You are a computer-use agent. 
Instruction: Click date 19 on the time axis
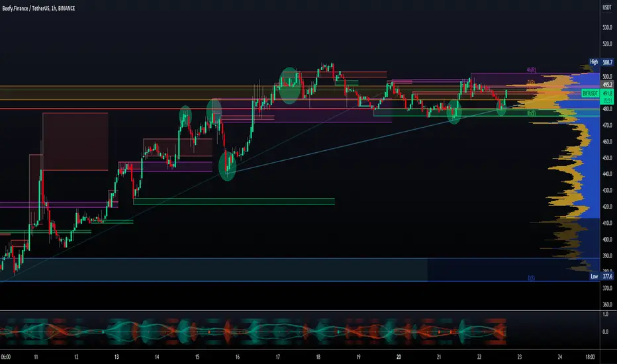click(x=358, y=357)
